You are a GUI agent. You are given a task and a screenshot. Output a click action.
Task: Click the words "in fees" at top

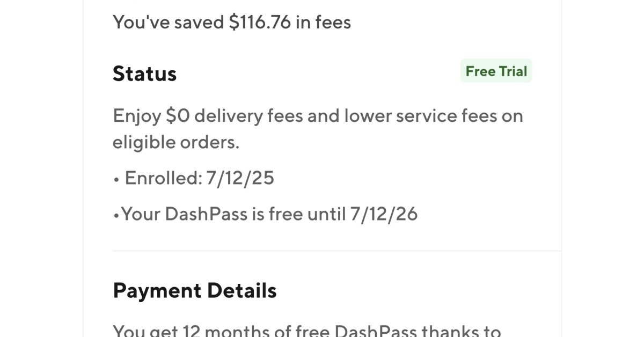323,22
